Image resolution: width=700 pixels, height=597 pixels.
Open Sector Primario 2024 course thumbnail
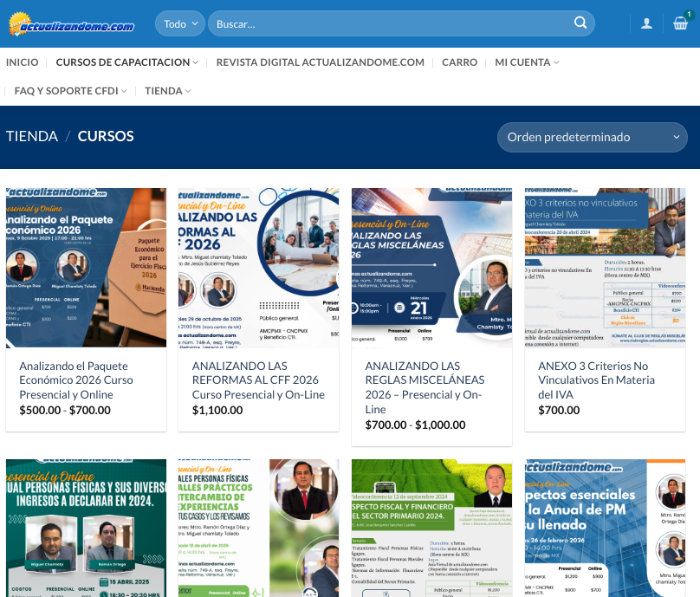(x=431, y=529)
